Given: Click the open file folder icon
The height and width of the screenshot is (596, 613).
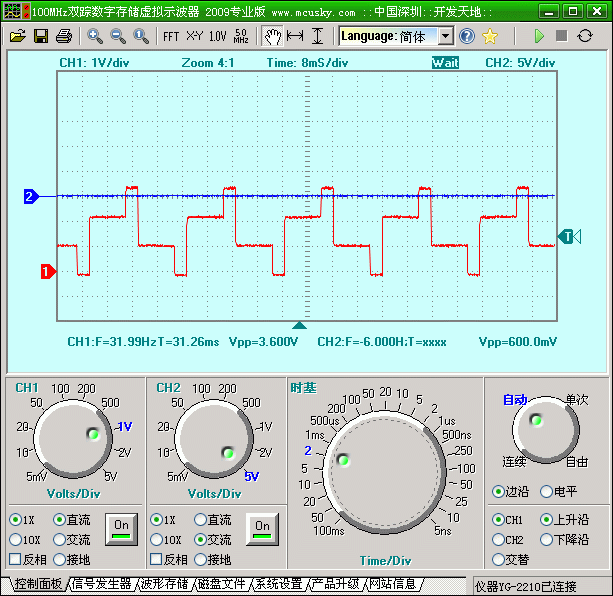Looking at the screenshot, I should click(x=17, y=36).
